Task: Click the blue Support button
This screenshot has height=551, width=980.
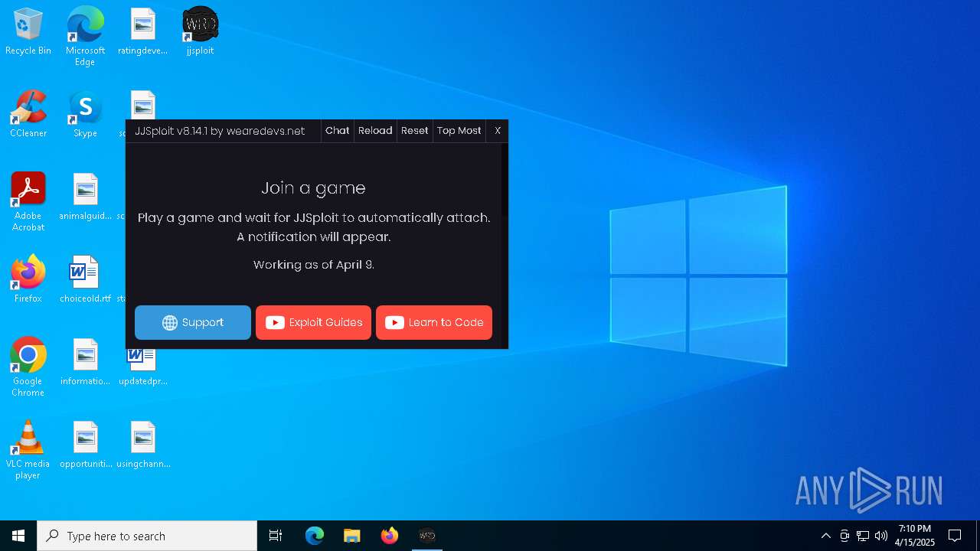Action: 193,322
